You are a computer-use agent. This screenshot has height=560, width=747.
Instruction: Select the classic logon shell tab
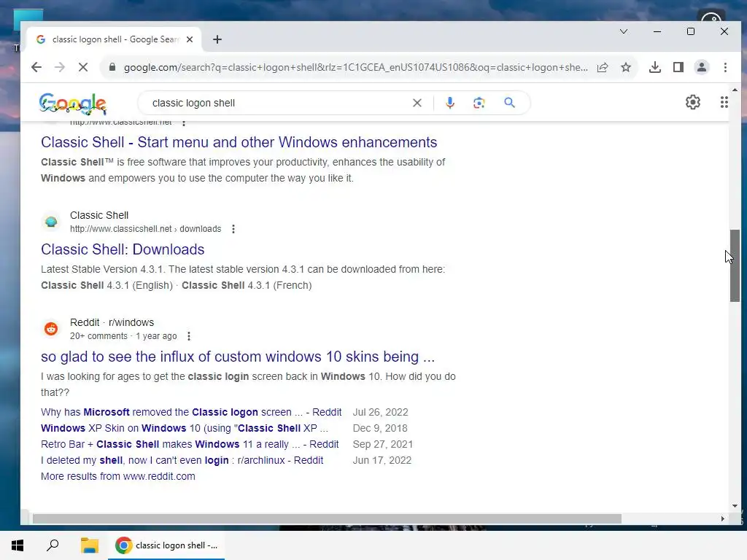[x=115, y=39]
